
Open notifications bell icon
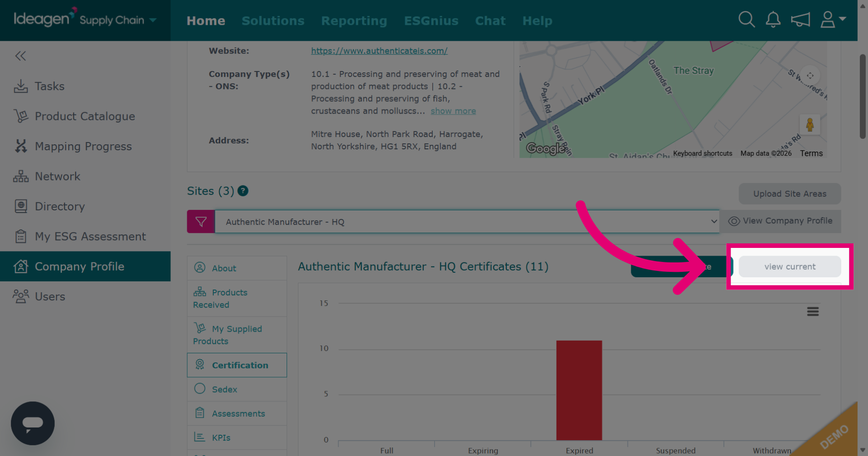tap(773, 19)
